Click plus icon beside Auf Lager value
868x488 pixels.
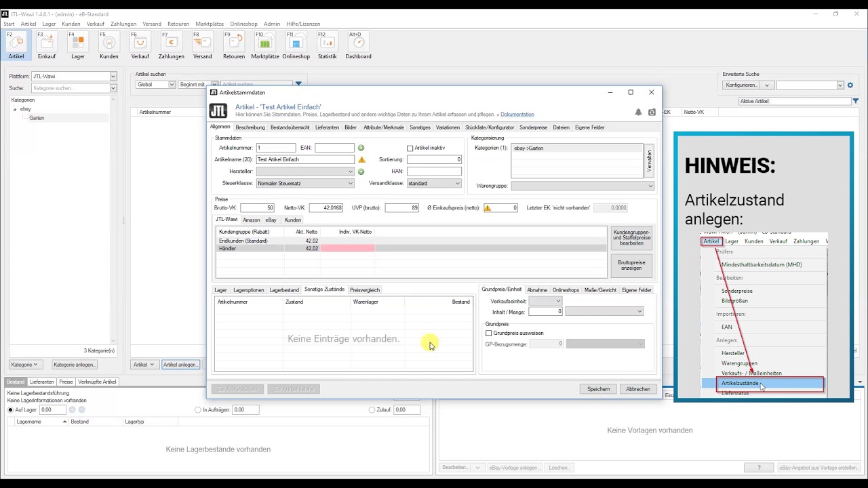pyautogui.click(x=72, y=409)
